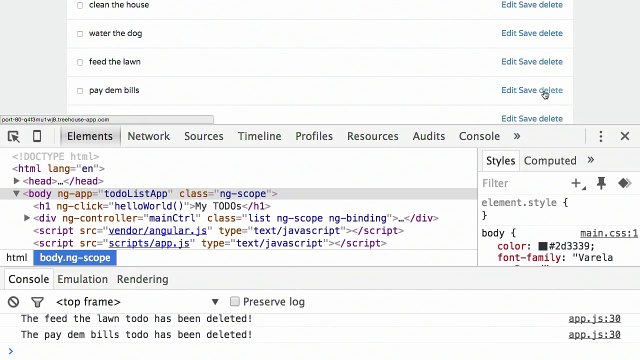Open the Audits tab
640x360 pixels.
pos(429,136)
